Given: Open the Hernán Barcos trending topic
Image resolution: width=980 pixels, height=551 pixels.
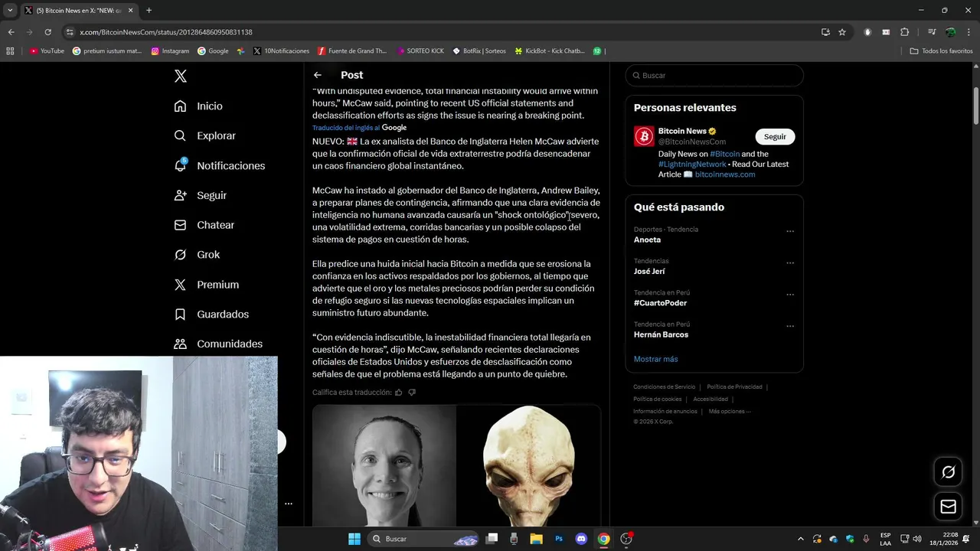Looking at the screenshot, I should (x=661, y=334).
